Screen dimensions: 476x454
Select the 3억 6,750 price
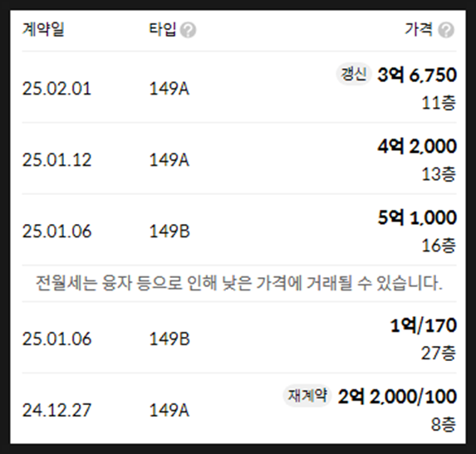pos(417,75)
